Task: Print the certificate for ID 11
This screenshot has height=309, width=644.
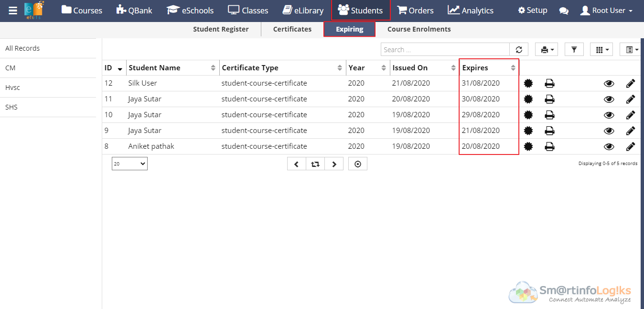Action: click(x=550, y=99)
